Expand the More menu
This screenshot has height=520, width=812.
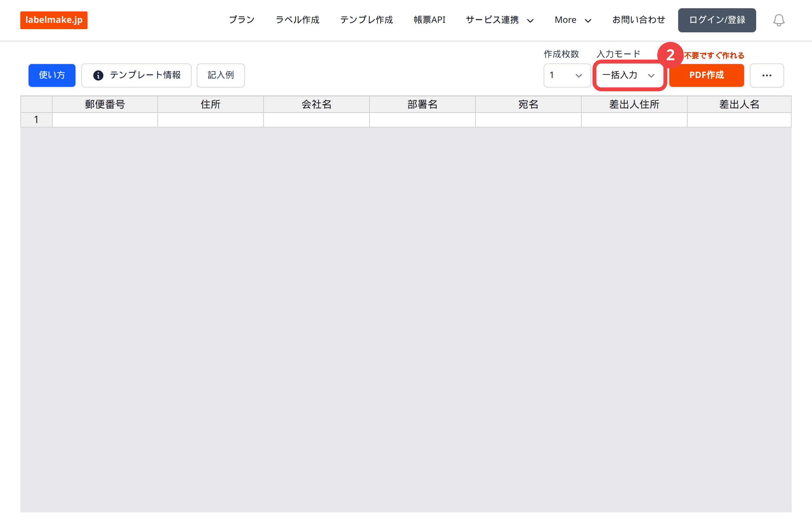573,20
